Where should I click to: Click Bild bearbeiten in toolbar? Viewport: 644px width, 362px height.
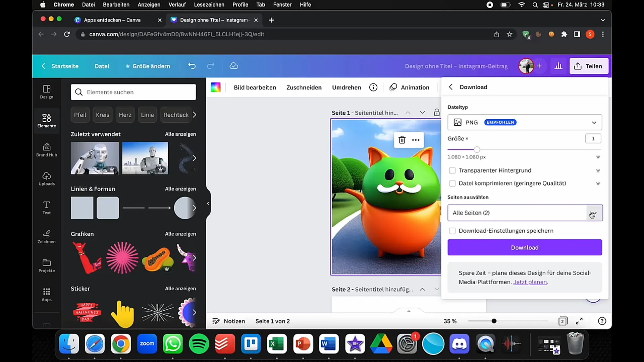click(255, 87)
